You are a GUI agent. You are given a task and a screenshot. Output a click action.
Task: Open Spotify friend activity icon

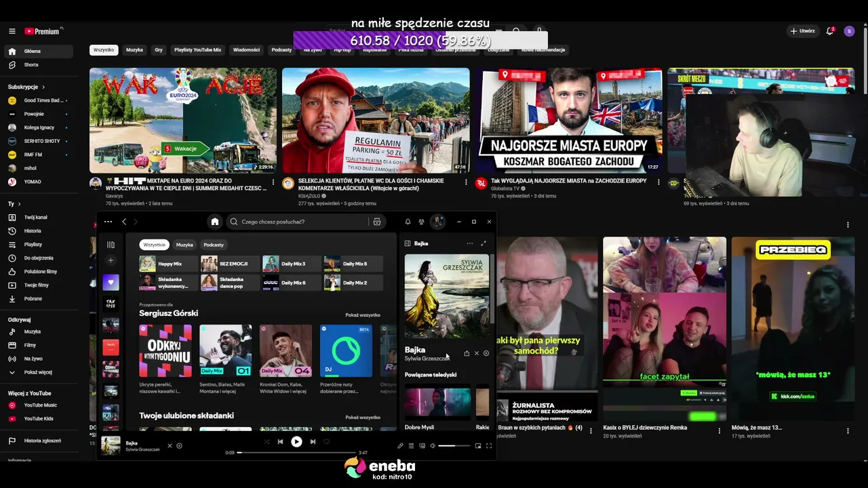421,222
